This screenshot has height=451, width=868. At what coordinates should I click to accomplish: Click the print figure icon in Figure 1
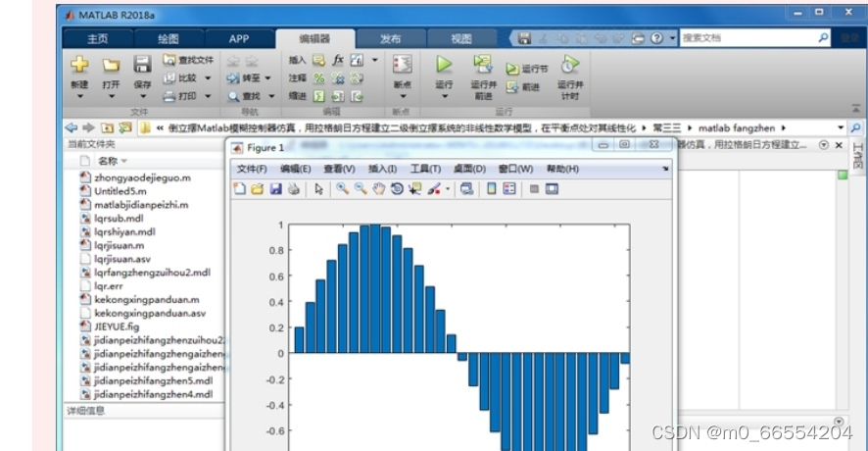pos(293,189)
